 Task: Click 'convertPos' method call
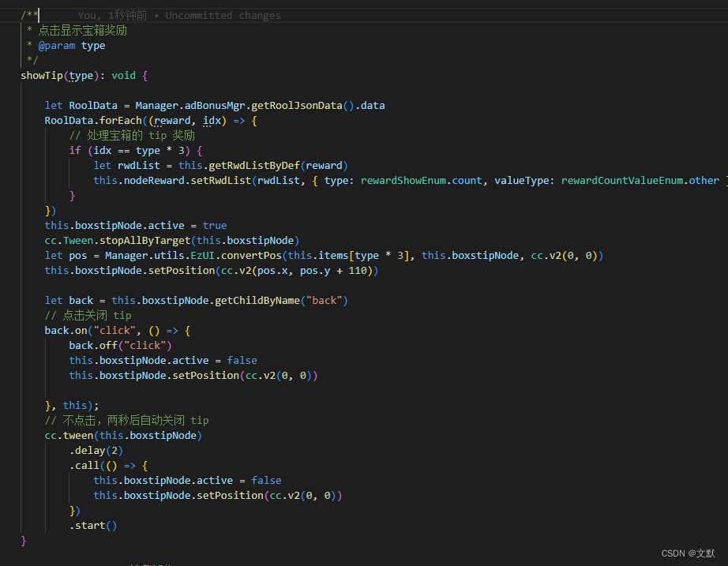click(x=251, y=256)
